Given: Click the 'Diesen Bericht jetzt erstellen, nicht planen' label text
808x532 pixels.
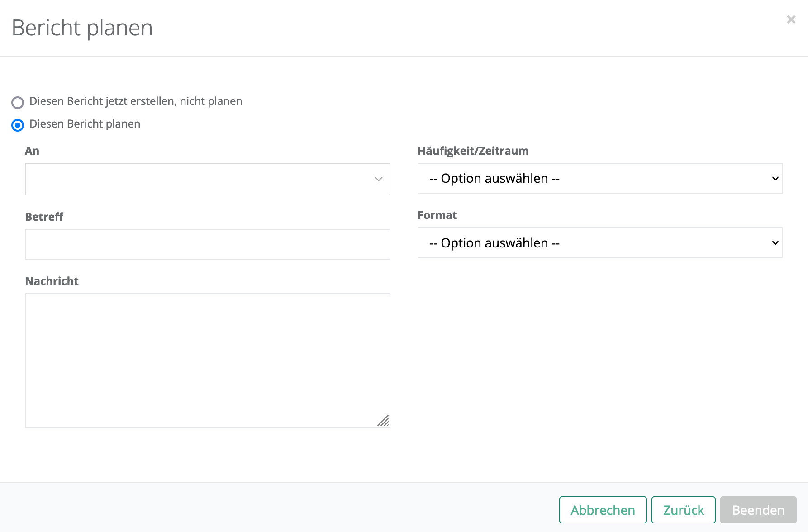Looking at the screenshot, I should pos(136,101).
